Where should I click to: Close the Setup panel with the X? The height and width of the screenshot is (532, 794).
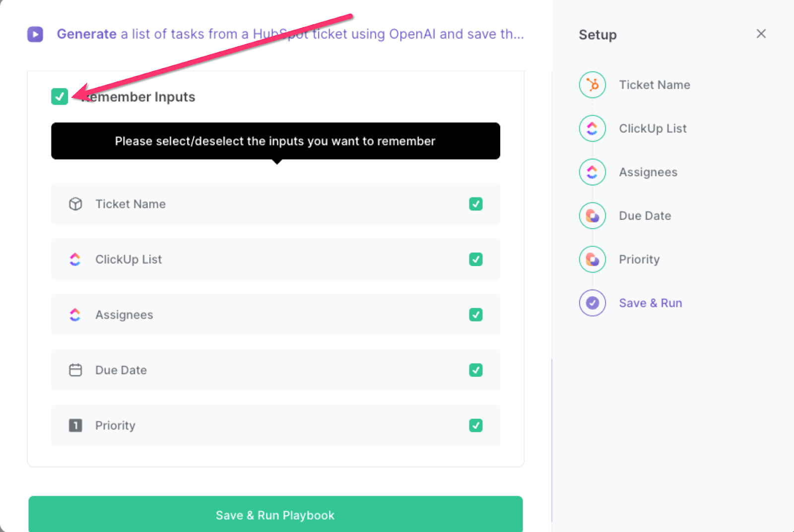coord(761,34)
